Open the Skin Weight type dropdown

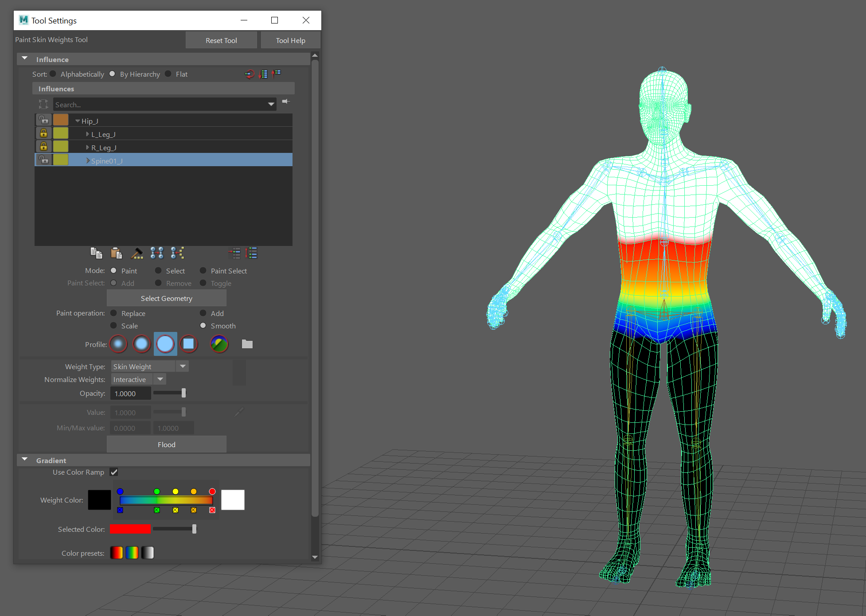(183, 366)
